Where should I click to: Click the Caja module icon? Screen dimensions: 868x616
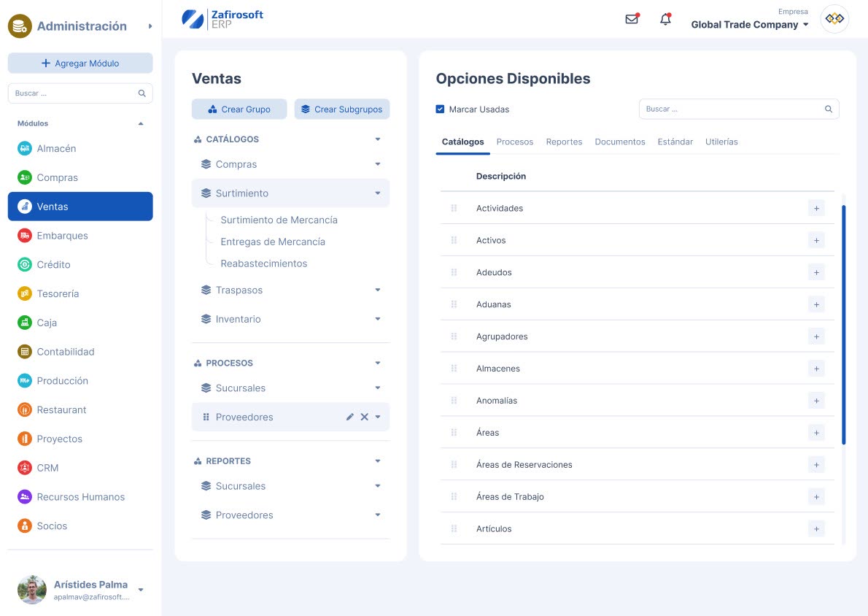pyautogui.click(x=24, y=323)
